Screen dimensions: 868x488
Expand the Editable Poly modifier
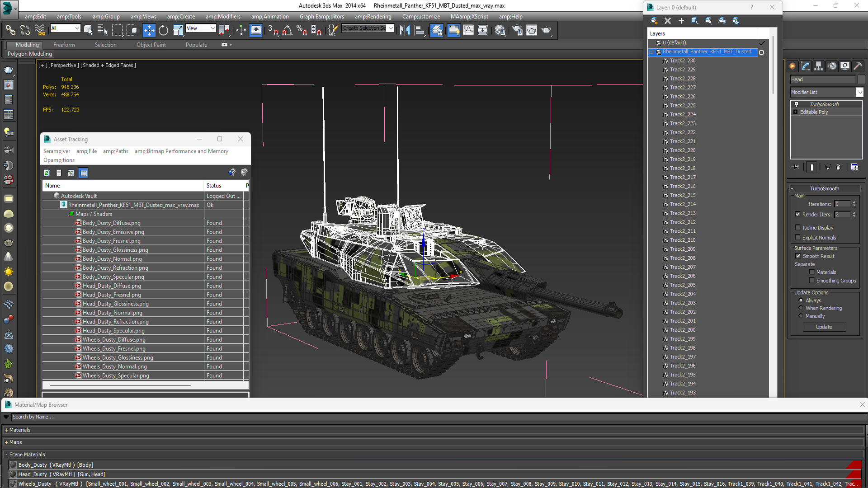click(x=796, y=112)
